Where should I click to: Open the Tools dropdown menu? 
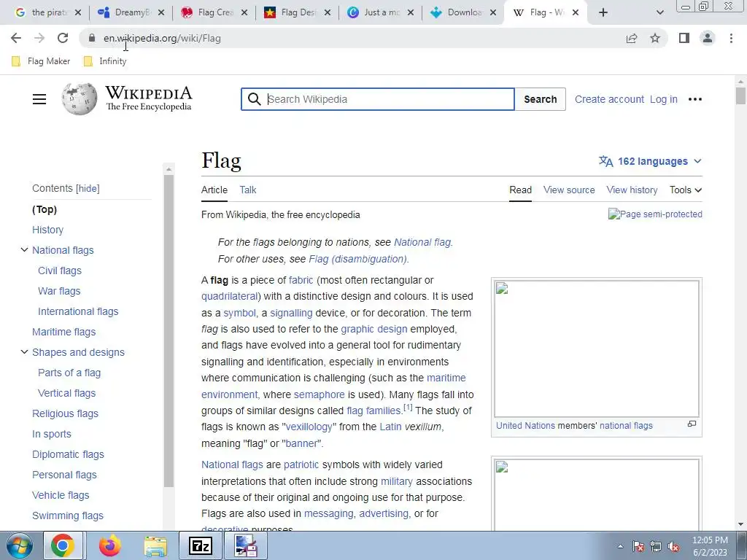(686, 190)
